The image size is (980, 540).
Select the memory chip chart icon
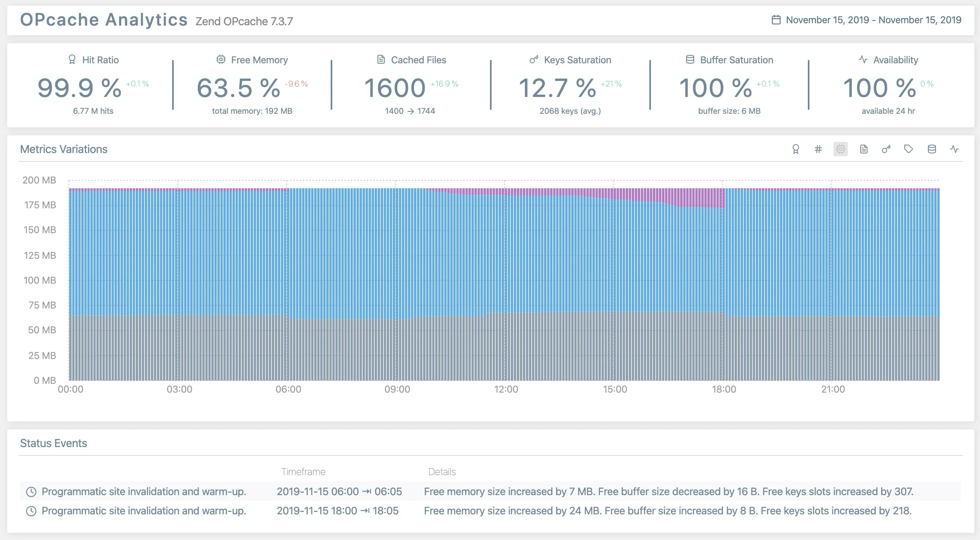pyautogui.click(x=840, y=149)
